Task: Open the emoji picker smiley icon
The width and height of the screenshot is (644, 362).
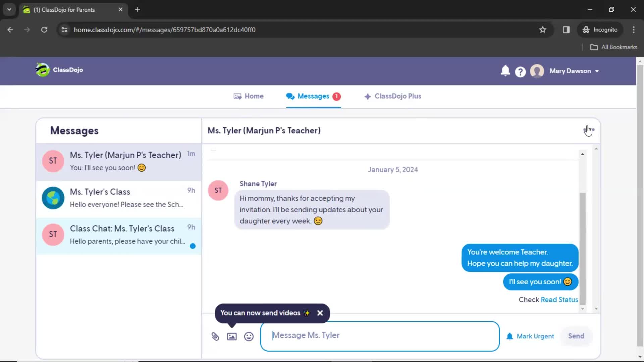Action: [x=249, y=336]
